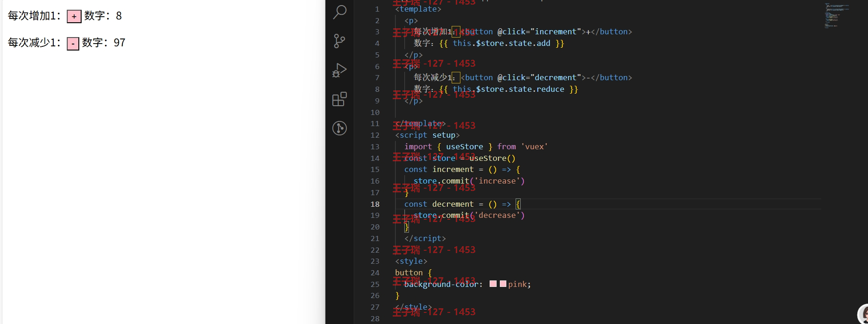Click the label '每次增加1:' on the page
The height and width of the screenshot is (324, 868).
35,16
